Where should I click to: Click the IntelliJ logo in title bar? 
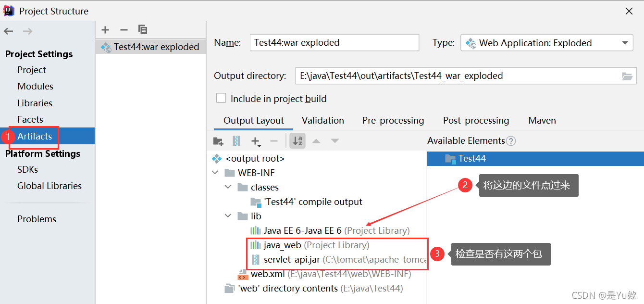[9, 11]
